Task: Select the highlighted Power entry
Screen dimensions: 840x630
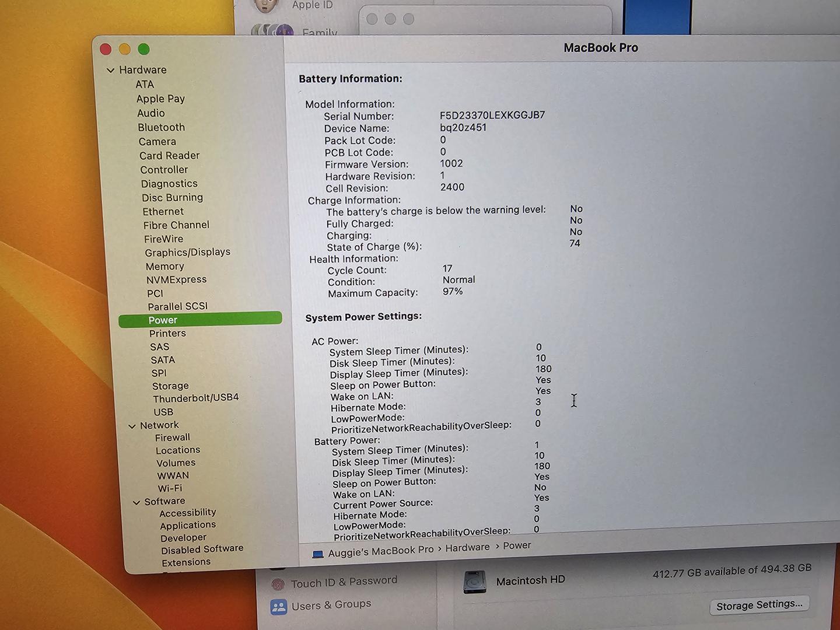Action: coord(200,319)
